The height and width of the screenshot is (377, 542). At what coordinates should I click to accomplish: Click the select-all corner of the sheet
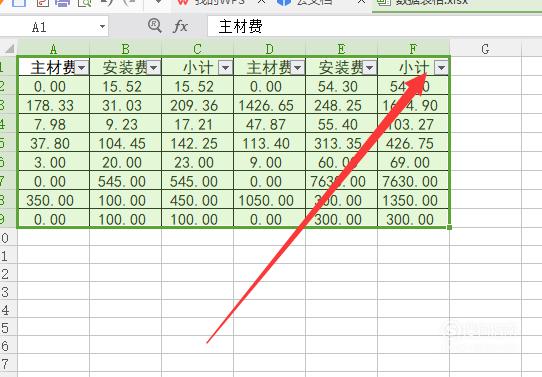click(9, 48)
